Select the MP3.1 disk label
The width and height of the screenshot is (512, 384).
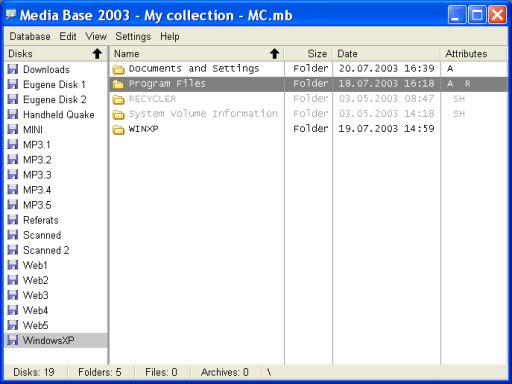pyautogui.click(x=37, y=145)
